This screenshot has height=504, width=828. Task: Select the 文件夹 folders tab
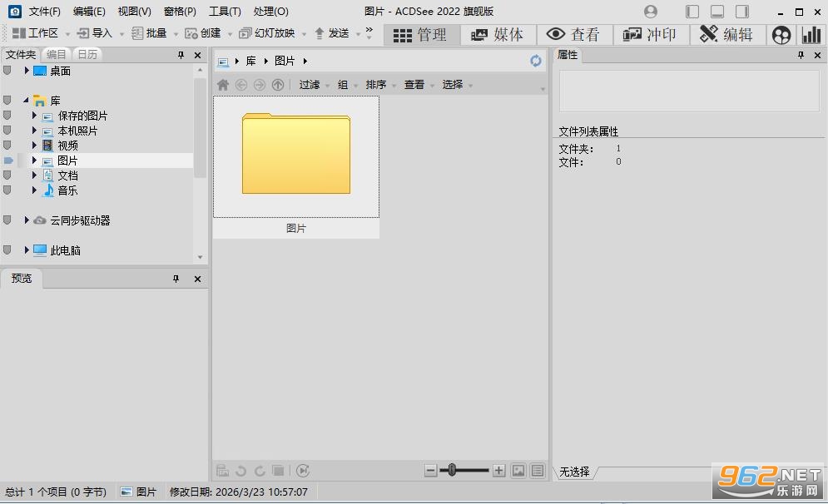pos(21,54)
